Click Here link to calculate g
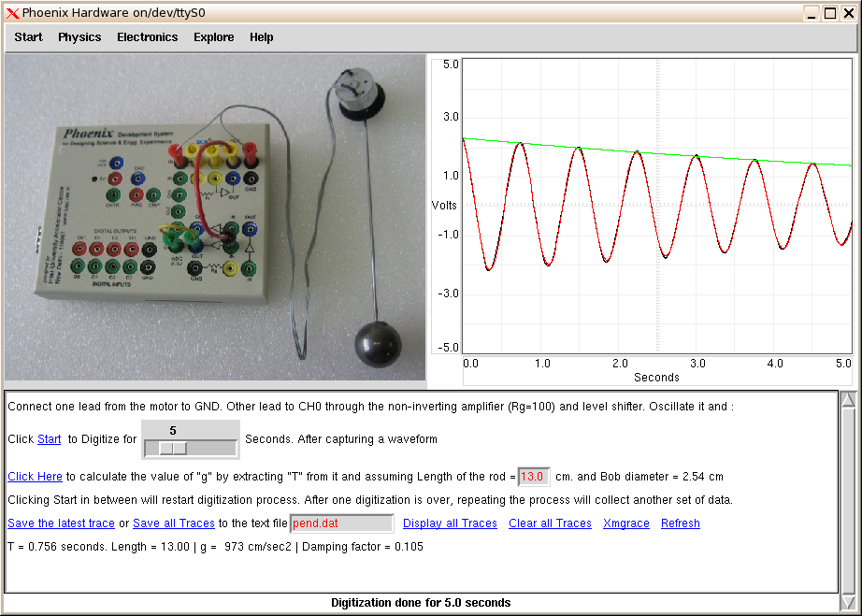The height and width of the screenshot is (616, 862). (35, 477)
